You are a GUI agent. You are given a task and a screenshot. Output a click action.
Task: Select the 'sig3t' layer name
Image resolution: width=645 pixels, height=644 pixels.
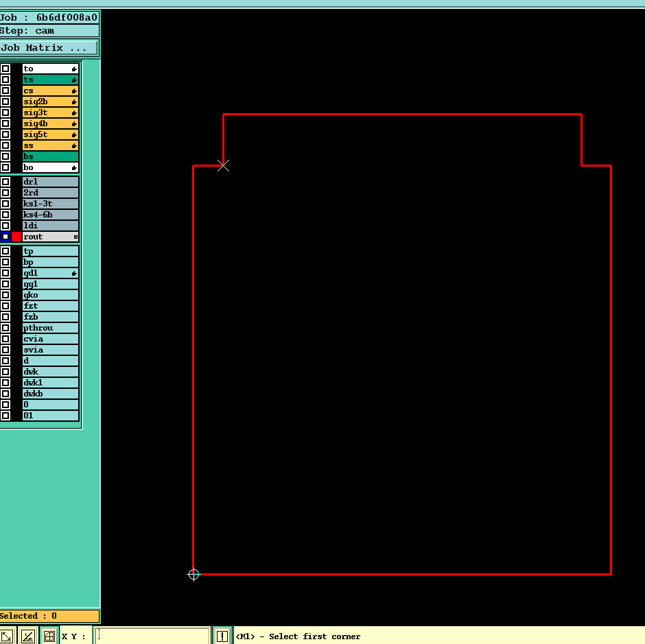coord(51,112)
